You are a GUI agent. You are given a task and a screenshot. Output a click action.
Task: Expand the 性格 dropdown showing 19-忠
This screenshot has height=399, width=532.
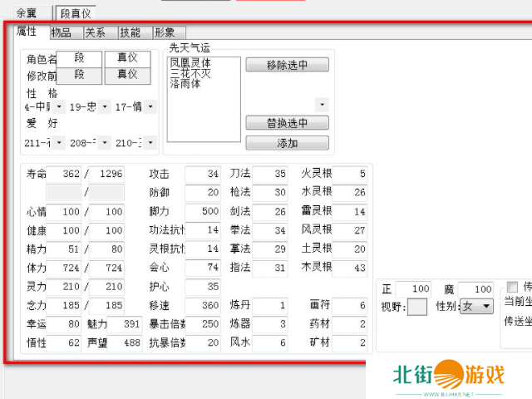pyautogui.click(x=89, y=106)
